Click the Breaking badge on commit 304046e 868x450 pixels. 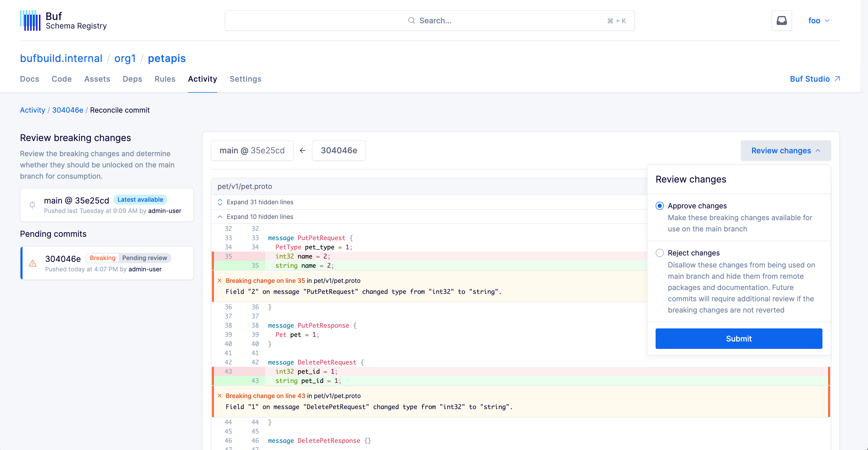point(102,258)
